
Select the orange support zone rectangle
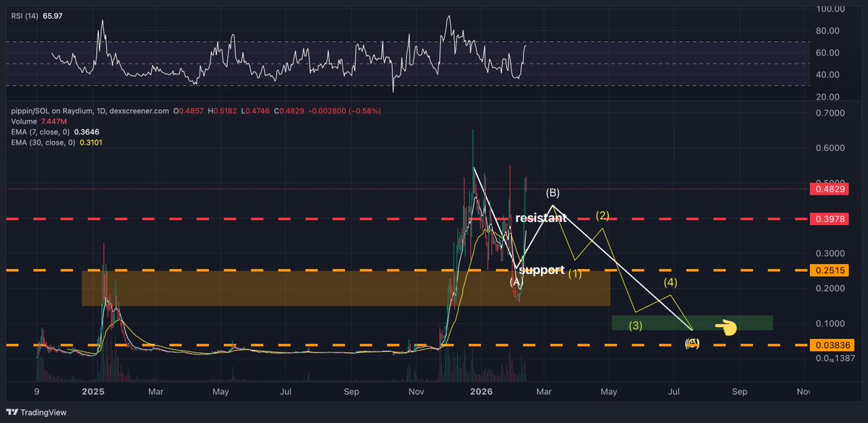pyautogui.click(x=346, y=289)
